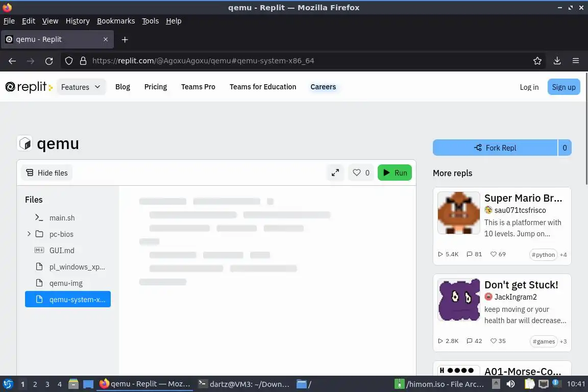This screenshot has width=588, height=392.
Task: Open the qemu-img file
Action: [x=68, y=283]
